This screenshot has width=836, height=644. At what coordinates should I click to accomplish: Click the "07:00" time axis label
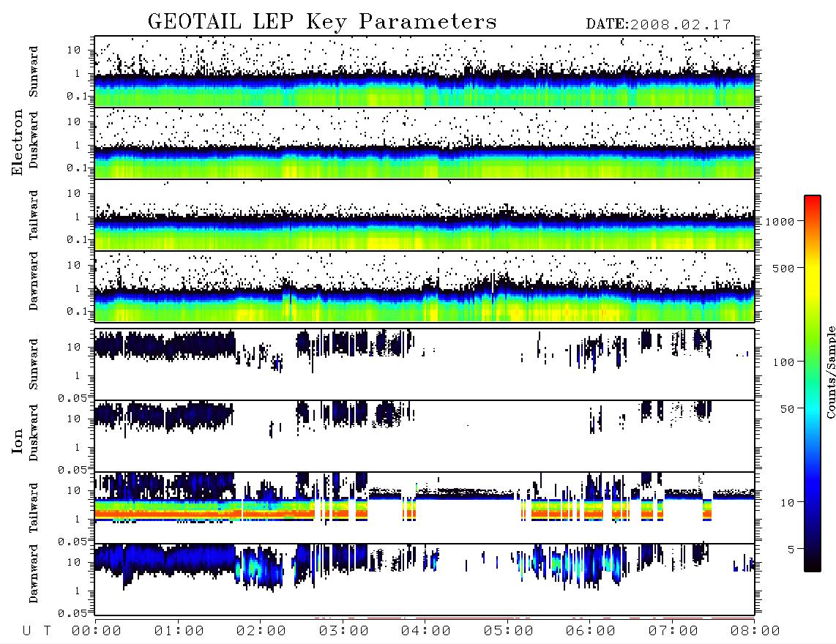673,632
